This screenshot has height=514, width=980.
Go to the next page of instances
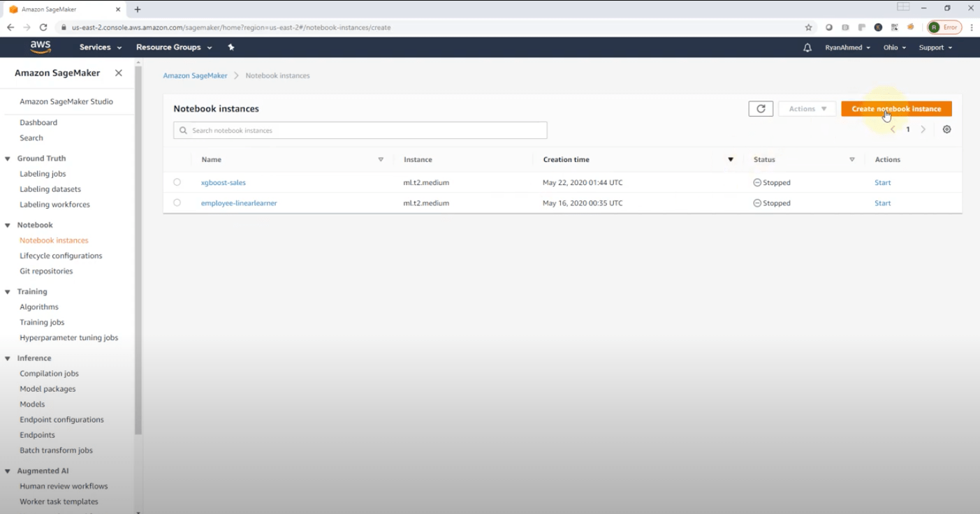point(923,129)
